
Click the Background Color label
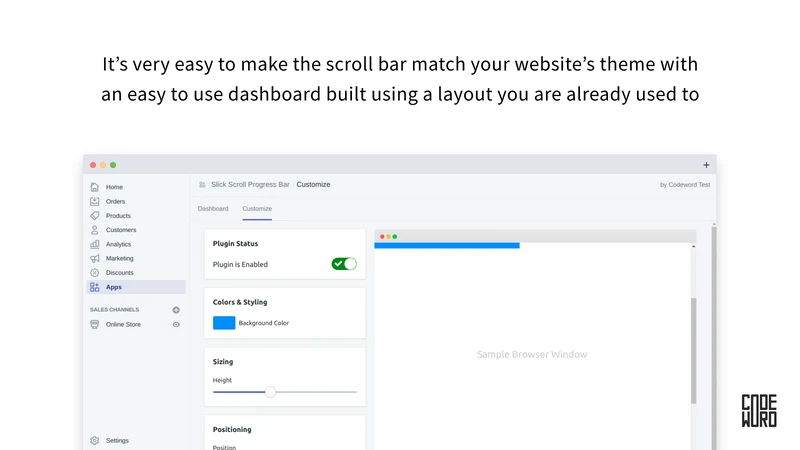click(x=264, y=323)
